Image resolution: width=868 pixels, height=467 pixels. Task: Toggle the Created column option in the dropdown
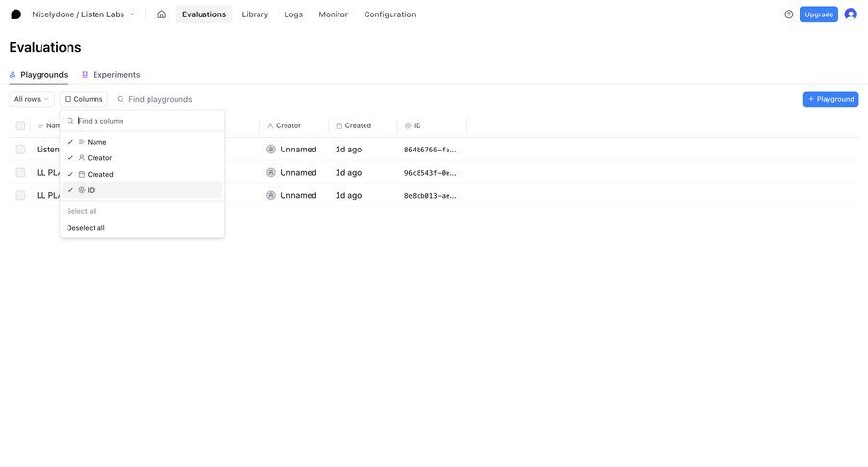click(143, 174)
